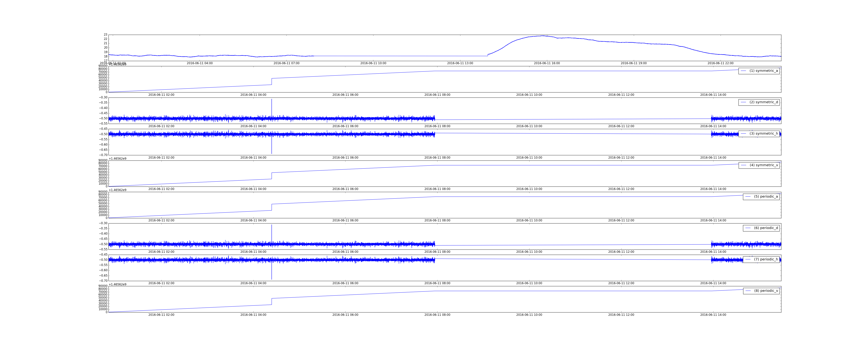Screen dimensions: 868x347
Task: Click the +1.46562e9 offset text above the symmetric_v plot
Action: tap(117, 158)
